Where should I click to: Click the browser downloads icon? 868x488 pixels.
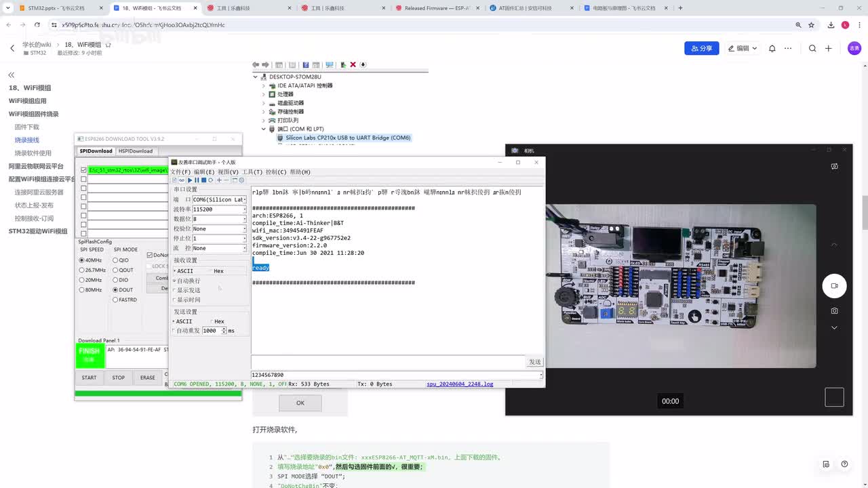pos(831,25)
